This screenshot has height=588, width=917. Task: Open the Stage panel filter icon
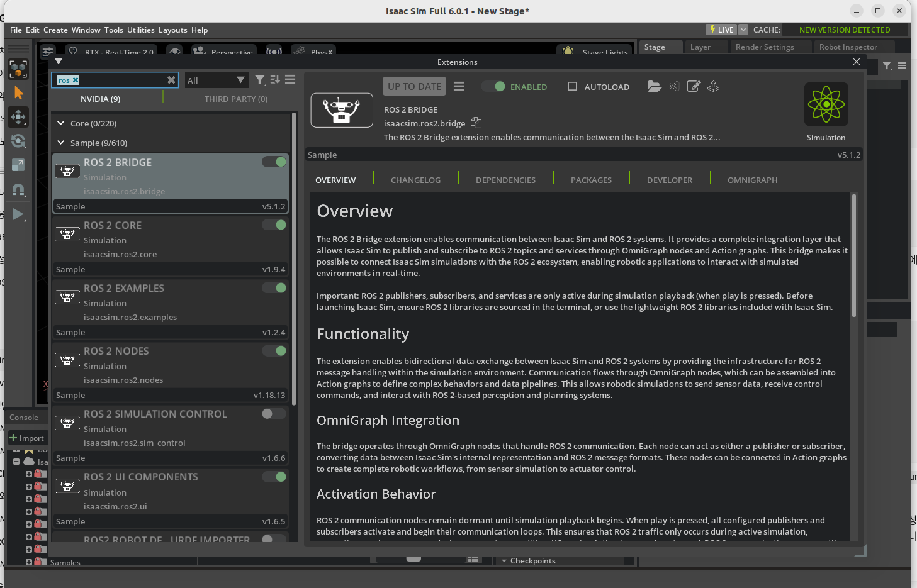pos(887,65)
